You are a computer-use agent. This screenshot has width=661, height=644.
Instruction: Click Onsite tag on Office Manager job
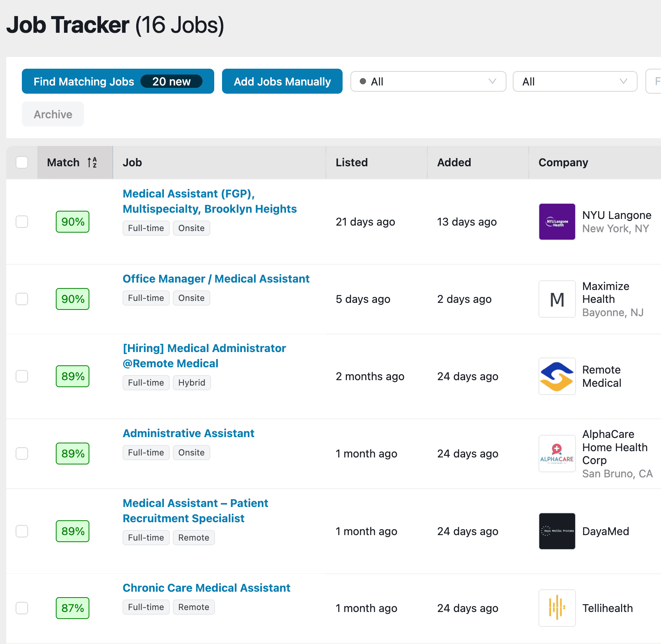(x=191, y=298)
